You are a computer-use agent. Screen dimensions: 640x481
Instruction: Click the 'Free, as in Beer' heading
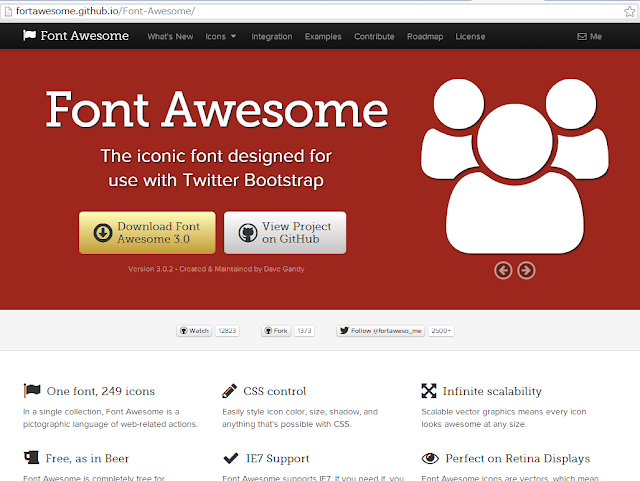pos(87,459)
